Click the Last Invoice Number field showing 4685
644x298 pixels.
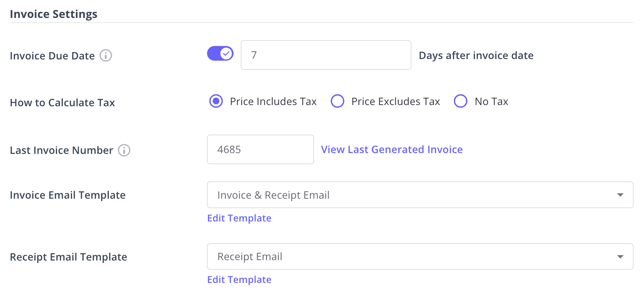260,149
